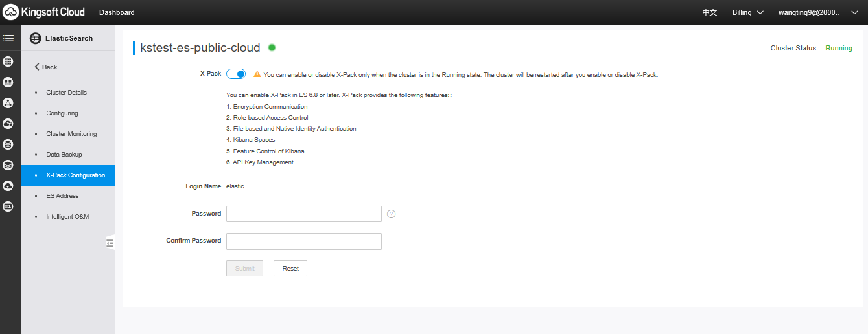The image size is (868, 334).
Task: Click the ElasticSearch globe icon
Action: pos(36,38)
